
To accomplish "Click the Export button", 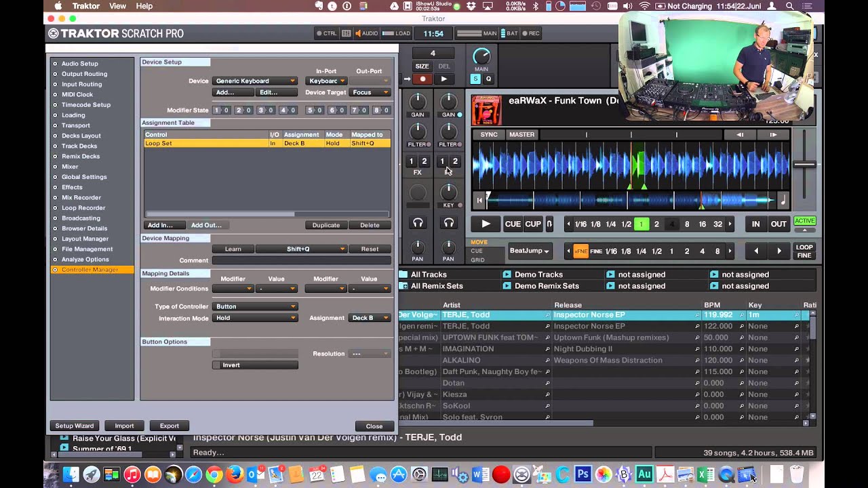I will pyautogui.click(x=170, y=426).
